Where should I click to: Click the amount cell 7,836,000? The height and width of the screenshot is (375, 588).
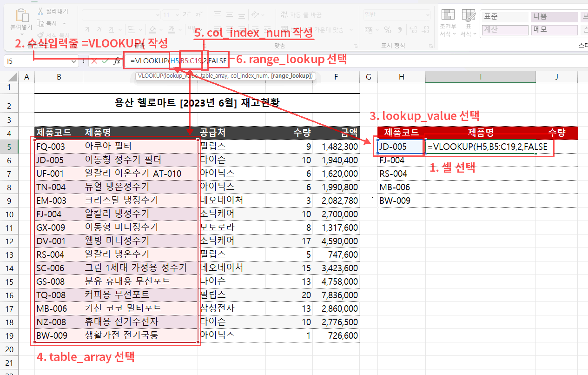[x=336, y=295]
